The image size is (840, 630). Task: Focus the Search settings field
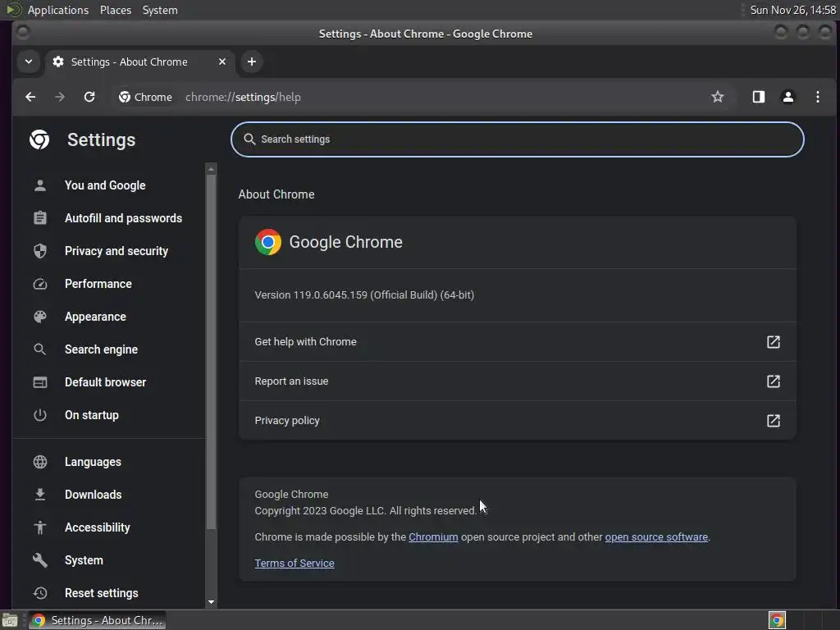518,139
